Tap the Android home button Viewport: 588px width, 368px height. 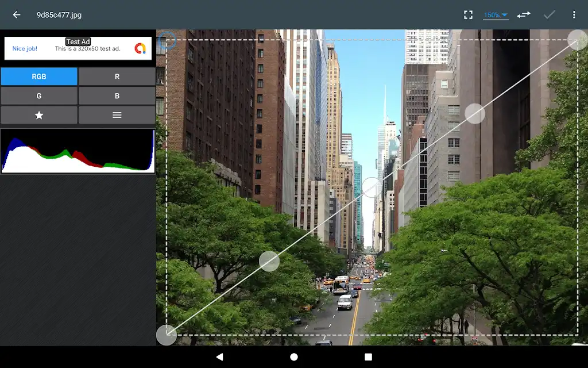point(294,356)
